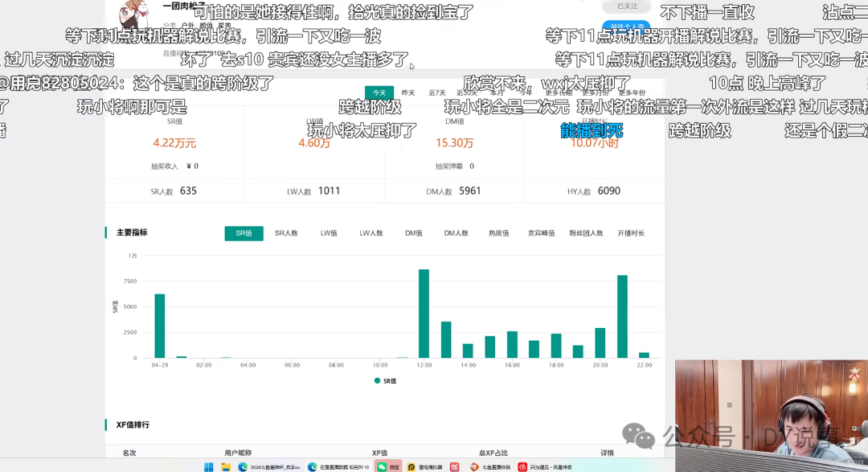Viewport: 868px width, 472px height.
Task: Click the 4.60万 LW value
Action: click(x=314, y=143)
